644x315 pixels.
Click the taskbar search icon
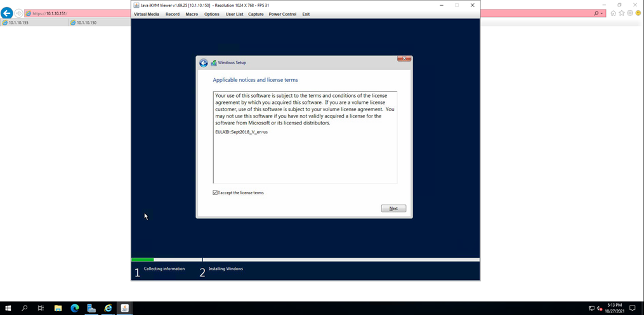[x=24, y=308]
